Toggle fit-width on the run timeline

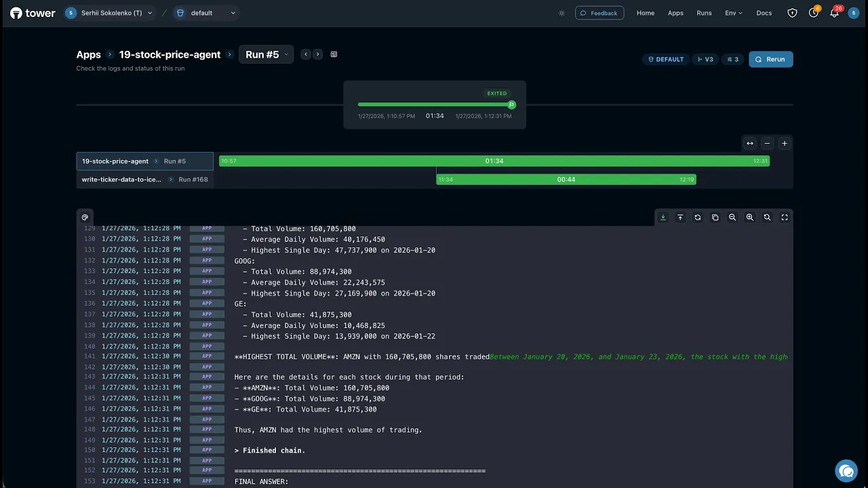pyautogui.click(x=750, y=143)
